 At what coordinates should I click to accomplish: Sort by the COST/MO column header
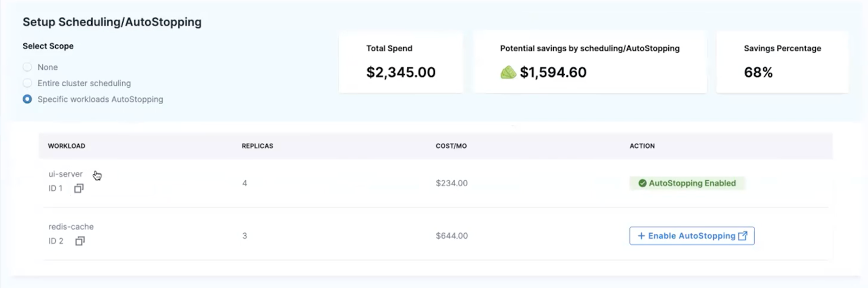(x=451, y=146)
